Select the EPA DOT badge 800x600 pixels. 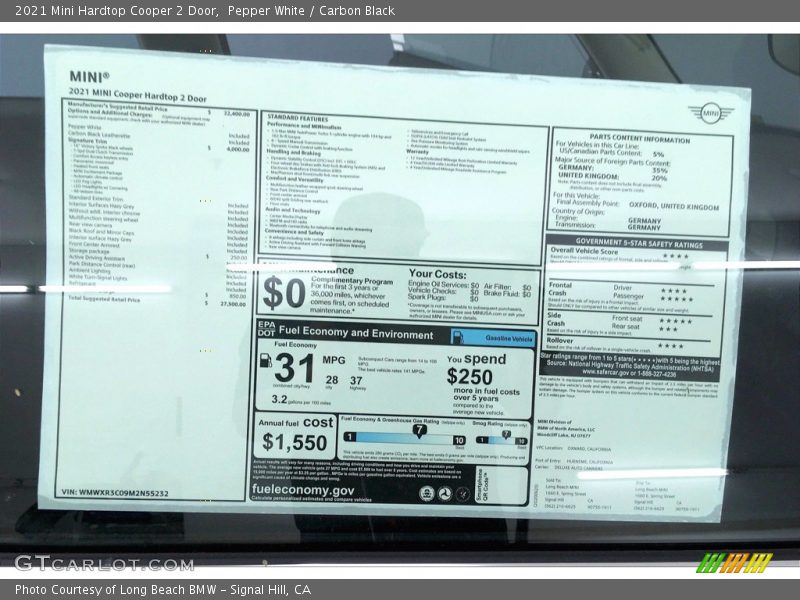pyautogui.click(x=266, y=329)
